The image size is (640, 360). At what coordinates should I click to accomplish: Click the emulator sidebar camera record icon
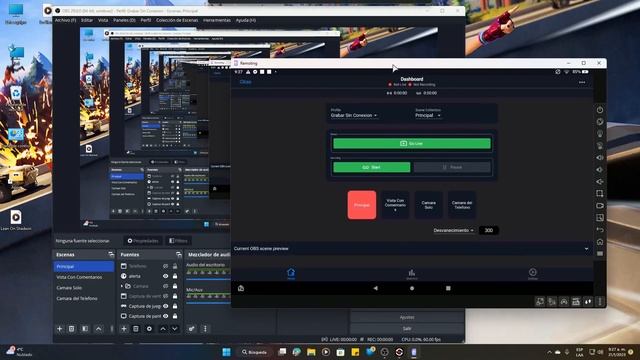pos(600,206)
